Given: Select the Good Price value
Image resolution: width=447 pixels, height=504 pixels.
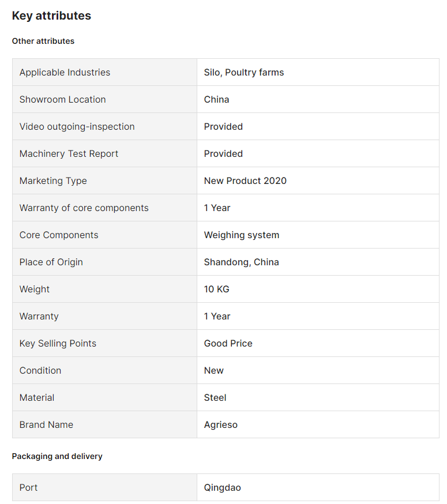Looking at the screenshot, I should point(228,343).
